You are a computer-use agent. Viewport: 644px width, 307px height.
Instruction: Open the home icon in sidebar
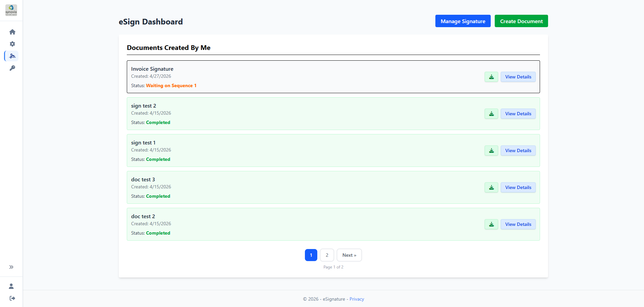(12, 32)
